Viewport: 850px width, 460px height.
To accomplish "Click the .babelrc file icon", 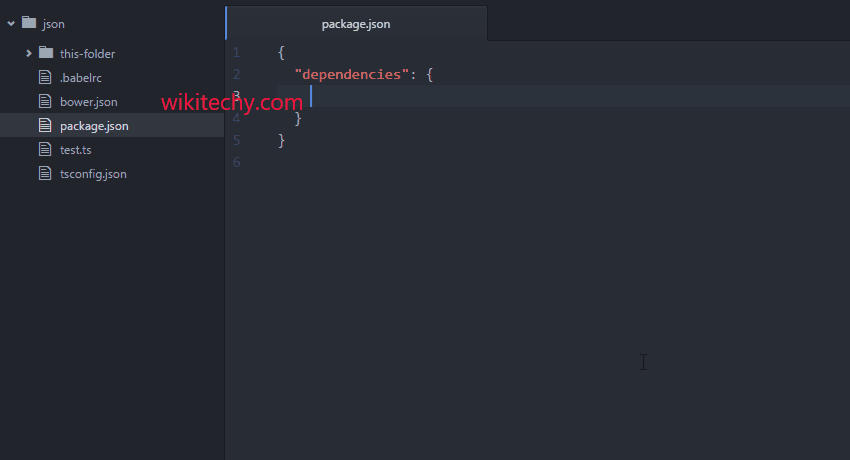I will point(44,77).
